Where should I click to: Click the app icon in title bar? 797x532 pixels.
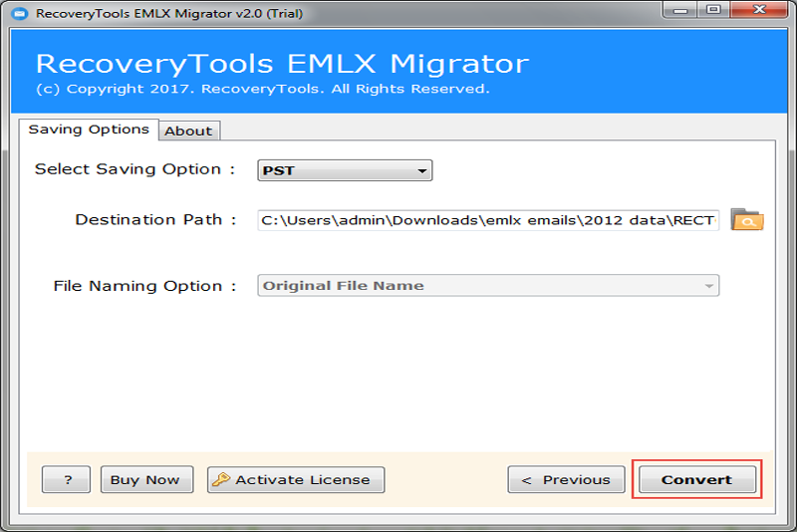coord(19,13)
